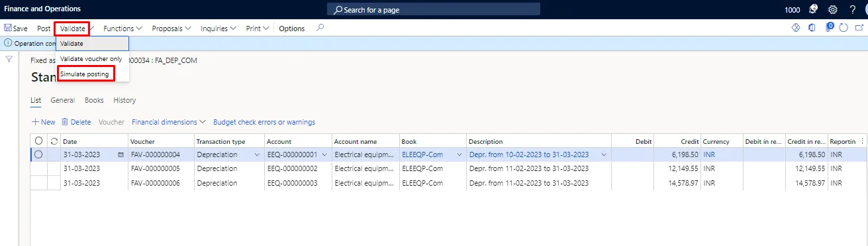This screenshot has width=868, height=246.
Task: Click the grid refresh icon in header
Action: tap(54, 141)
